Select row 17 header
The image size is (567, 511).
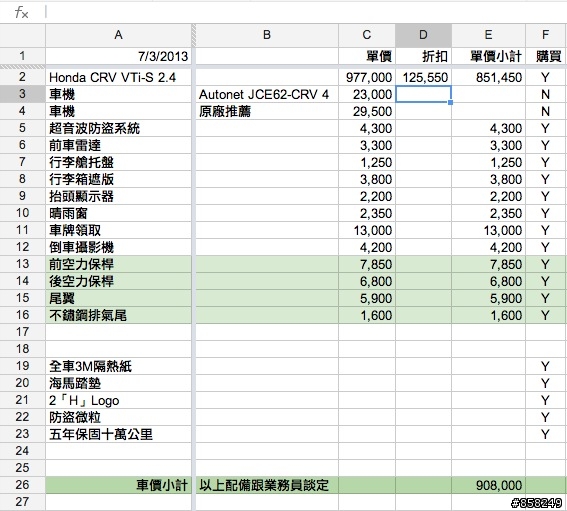22,332
